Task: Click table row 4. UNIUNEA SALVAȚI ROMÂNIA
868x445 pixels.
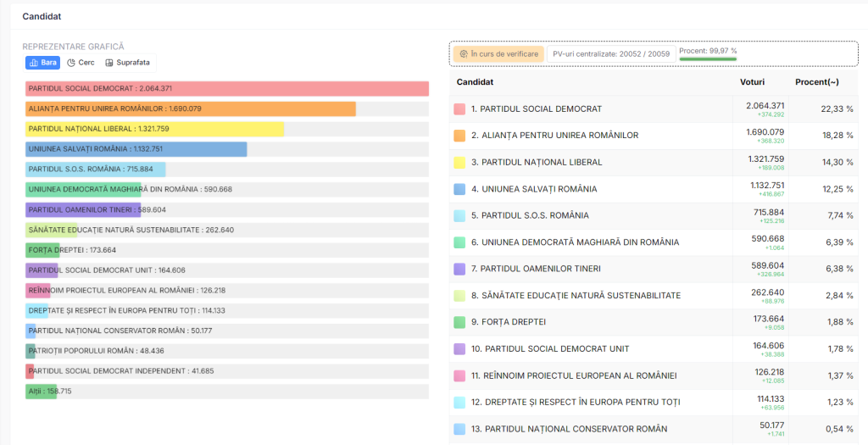Action: (654, 189)
